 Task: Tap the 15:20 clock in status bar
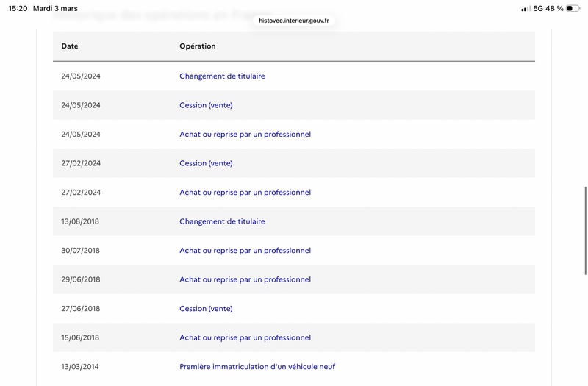pos(18,8)
